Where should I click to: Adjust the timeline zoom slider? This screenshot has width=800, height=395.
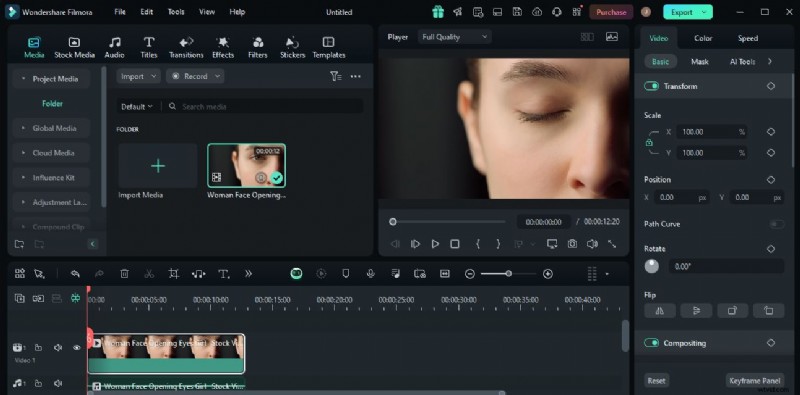pyautogui.click(x=508, y=274)
